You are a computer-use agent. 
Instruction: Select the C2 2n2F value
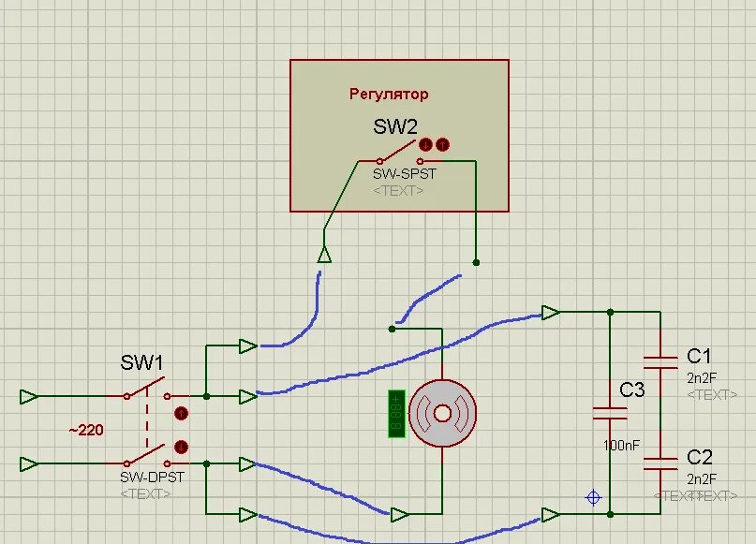(702, 479)
